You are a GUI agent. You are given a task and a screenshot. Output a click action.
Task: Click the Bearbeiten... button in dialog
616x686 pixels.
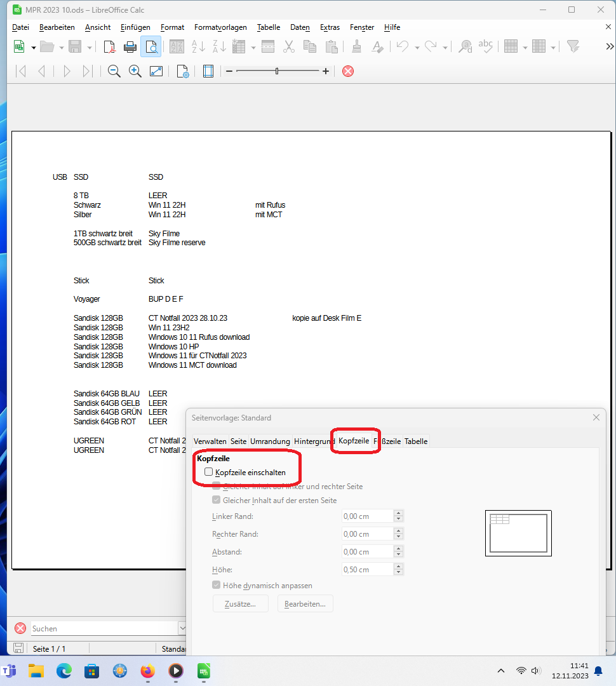[305, 604]
